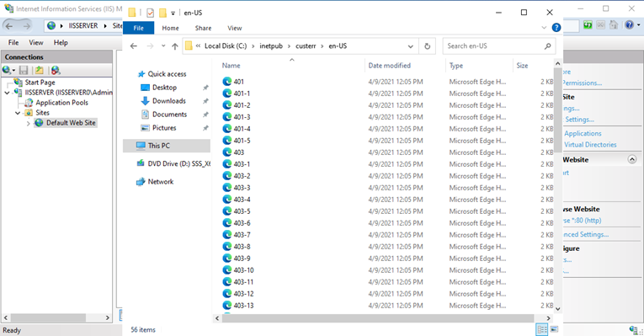This screenshot has height=336, width=644.
Task: Open the Share ribbon tab
Action: (204, 28)
